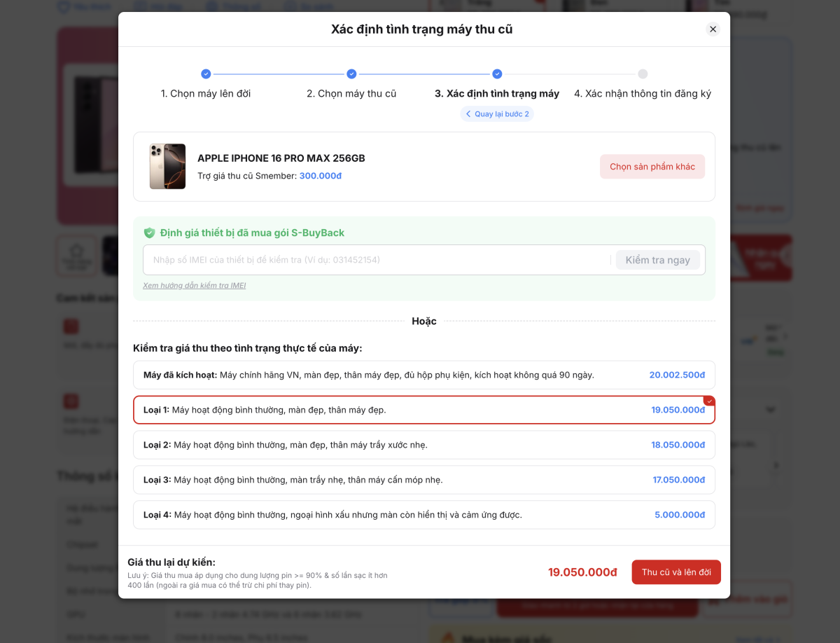The height and width of the screenshot is (643, 840).
Task: Click Chọn sản phẩm khác button
Action: pyautogui.click(x=652, y=167)
